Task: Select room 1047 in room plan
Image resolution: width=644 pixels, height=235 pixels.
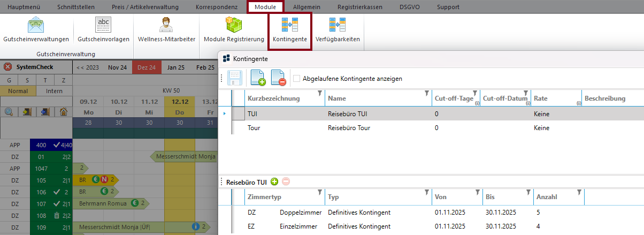Action: [36, 168]
